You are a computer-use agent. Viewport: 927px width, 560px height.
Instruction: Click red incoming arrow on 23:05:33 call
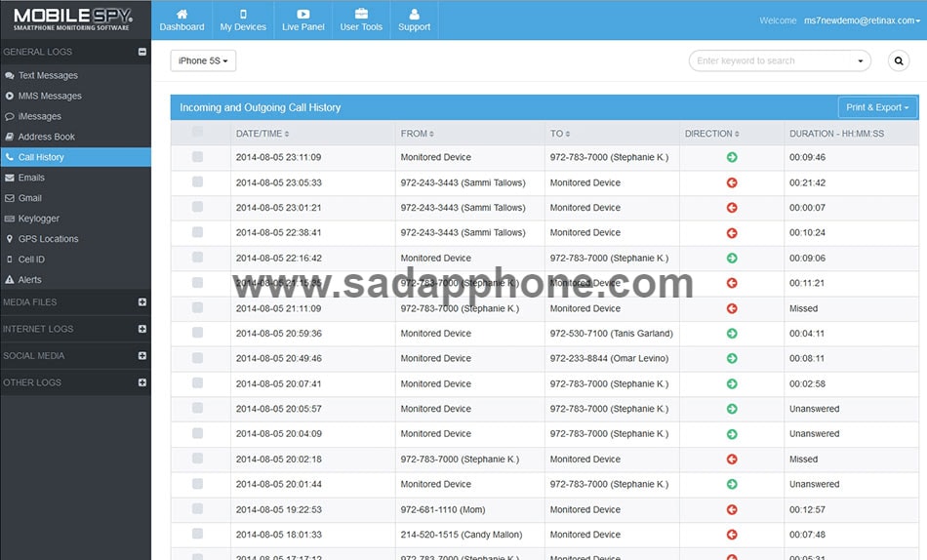(732, 182)
